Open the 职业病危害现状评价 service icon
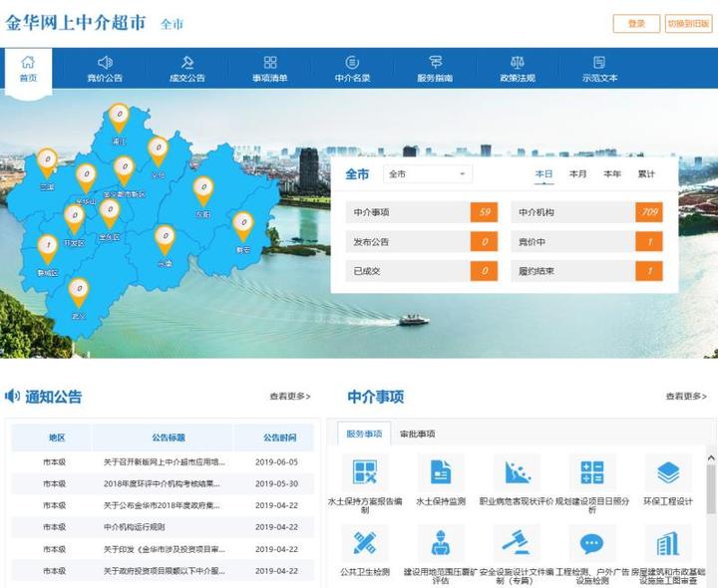 coord(517,472)
